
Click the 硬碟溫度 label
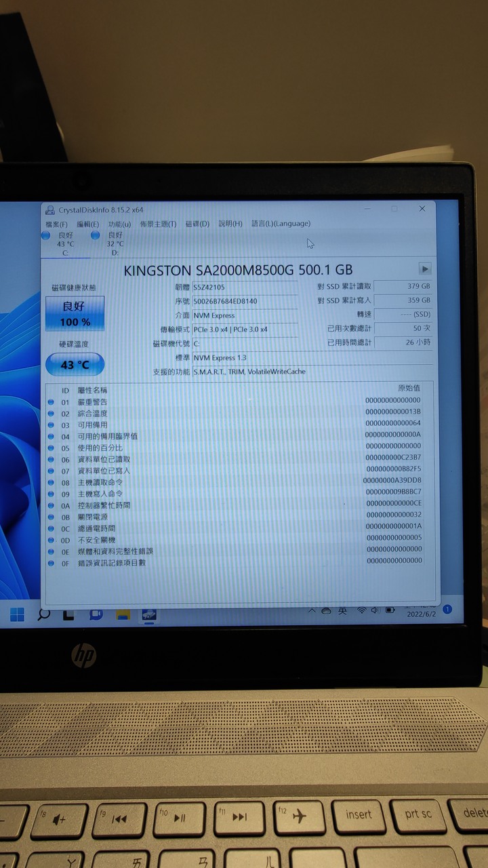(73, 344)
